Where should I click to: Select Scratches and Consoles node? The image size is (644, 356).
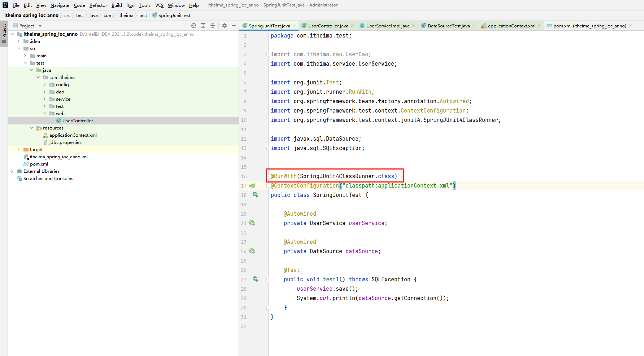tap(123, 178)
